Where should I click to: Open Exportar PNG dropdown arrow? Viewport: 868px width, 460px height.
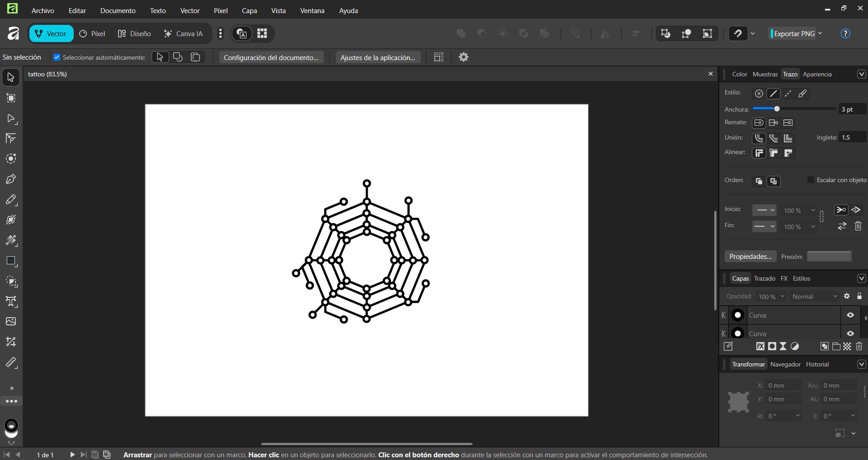pos(820,33)
